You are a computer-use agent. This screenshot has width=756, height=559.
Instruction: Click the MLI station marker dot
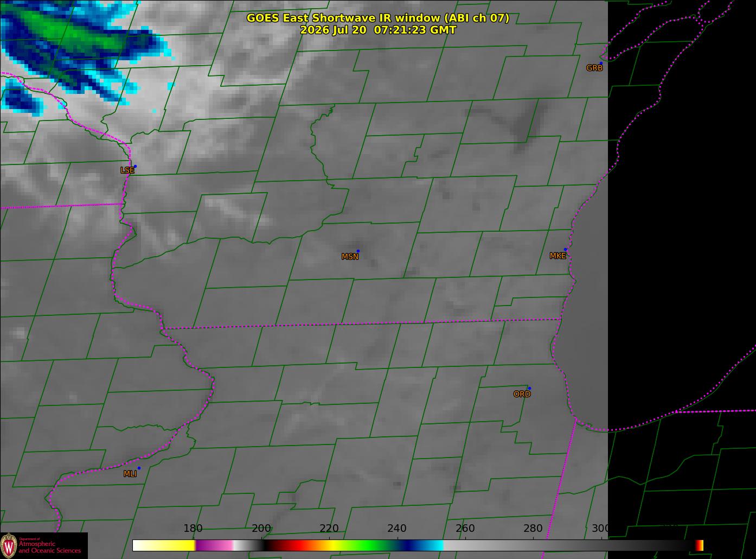point(139,468)
